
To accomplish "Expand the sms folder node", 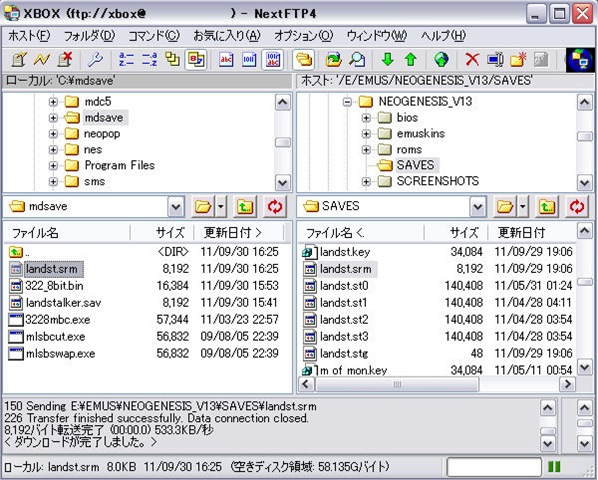I will (53, 181).
